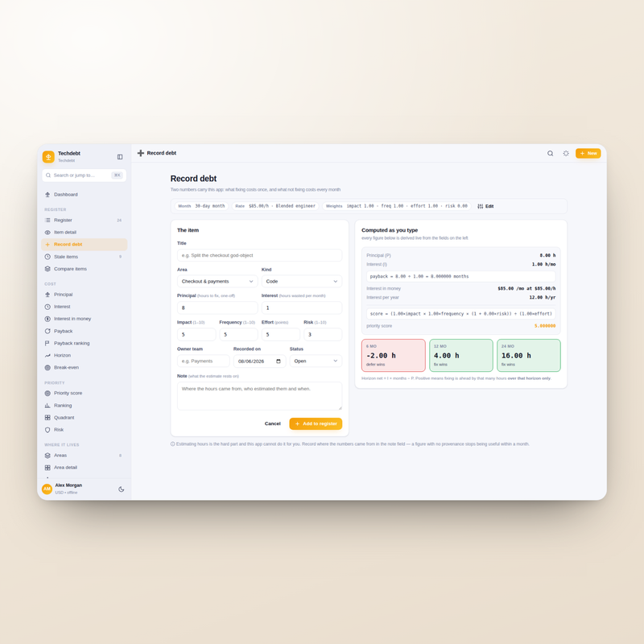Focus the Note textarea

click(x=259, y=396)
